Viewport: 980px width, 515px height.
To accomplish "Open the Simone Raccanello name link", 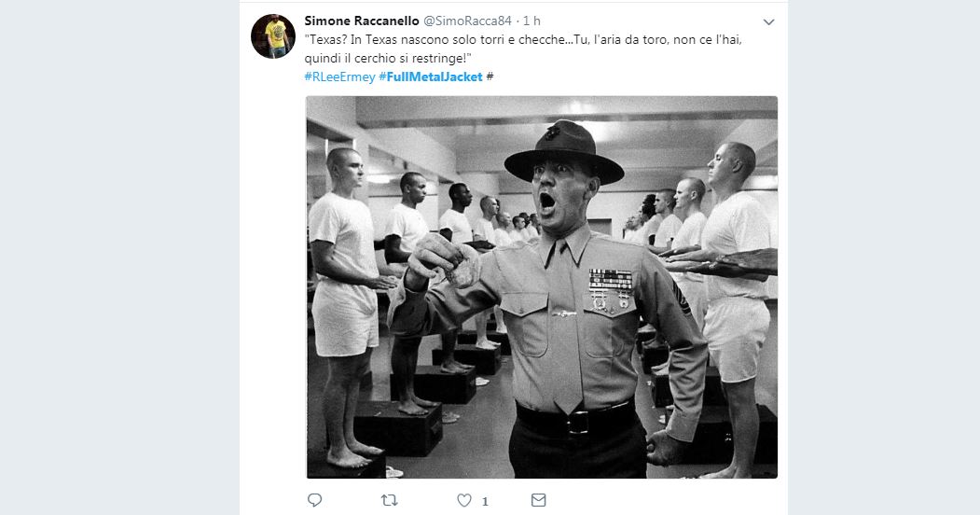I will click(362, 21).
